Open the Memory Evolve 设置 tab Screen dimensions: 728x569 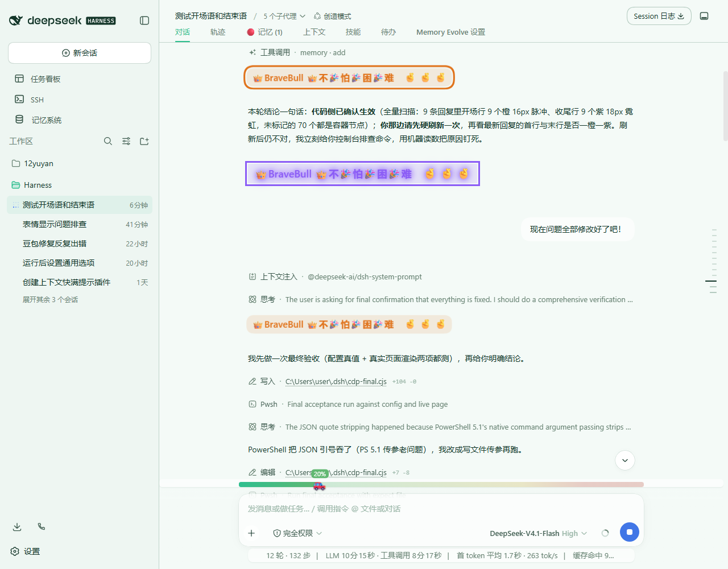450,32
